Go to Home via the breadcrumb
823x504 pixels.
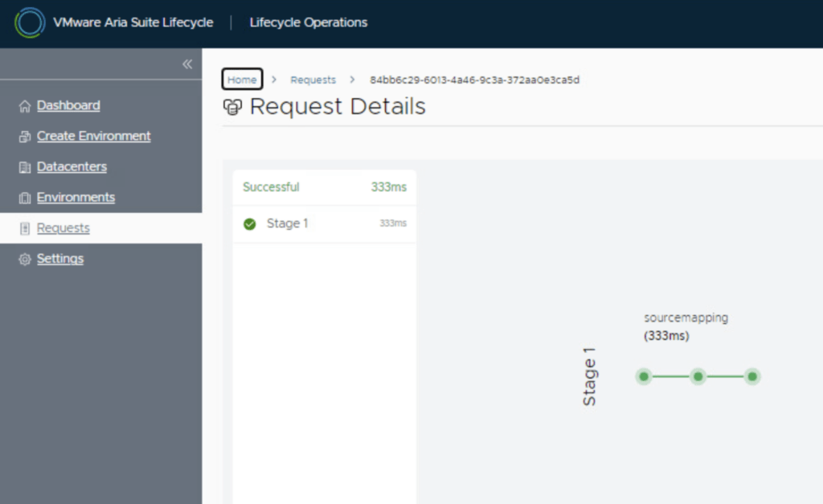click(x=242, y=80)
